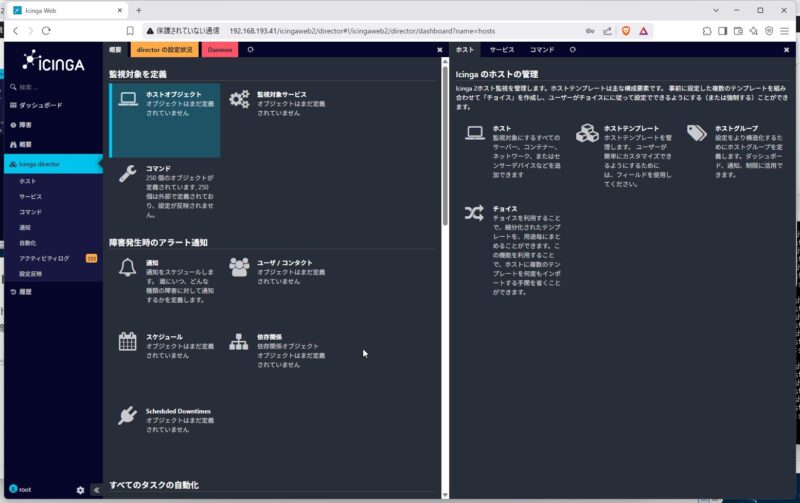Open a new browser tab
Screen dimensions: 800x503
[x=139, y=10]
